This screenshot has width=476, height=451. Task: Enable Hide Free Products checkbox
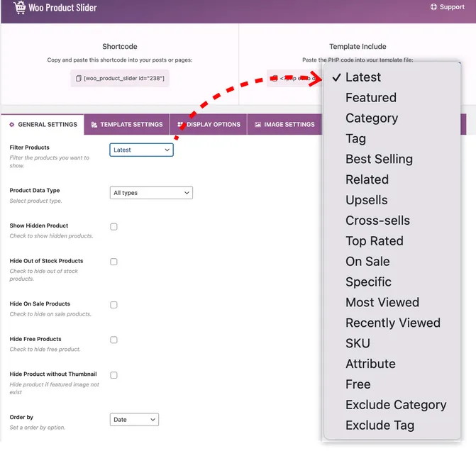[114, 340]
